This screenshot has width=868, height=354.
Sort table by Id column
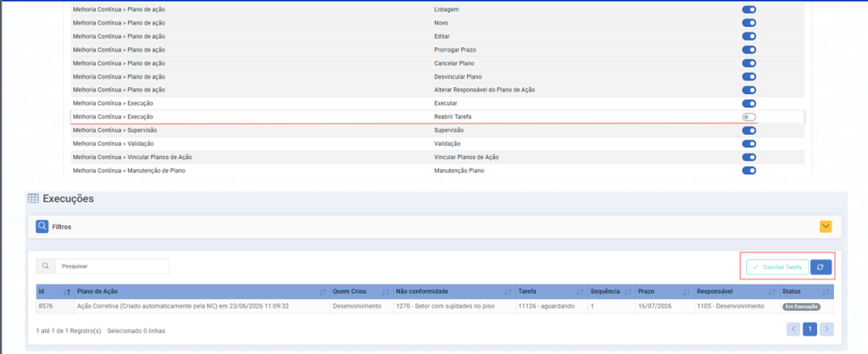pos(55,291)
